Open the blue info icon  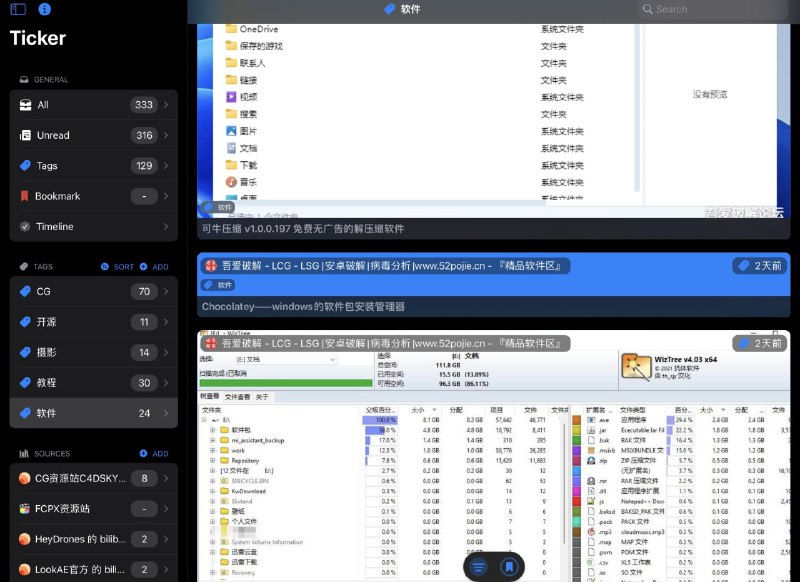coord(44,9)
